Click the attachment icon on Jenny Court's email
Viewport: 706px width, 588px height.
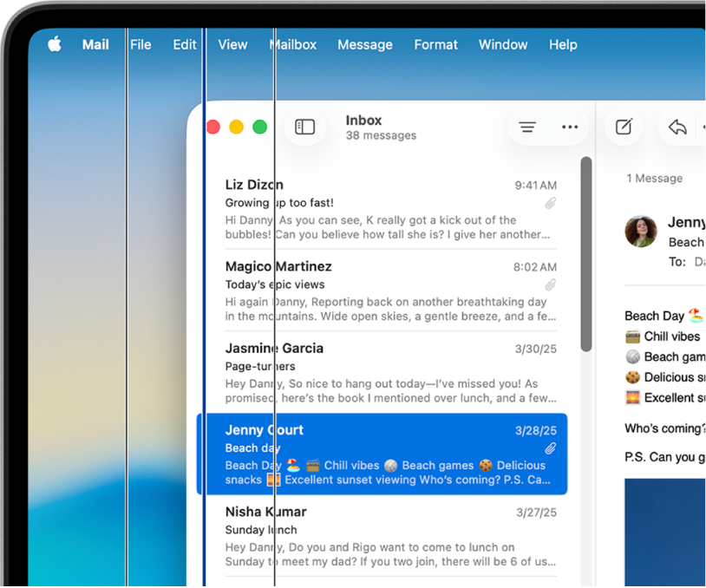(x=550, y=448)
